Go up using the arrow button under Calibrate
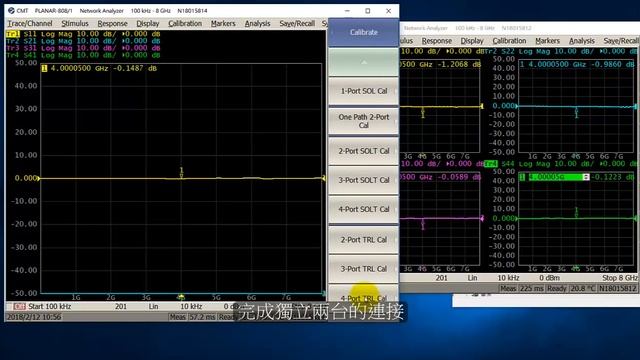 click(x=363, y=62)
